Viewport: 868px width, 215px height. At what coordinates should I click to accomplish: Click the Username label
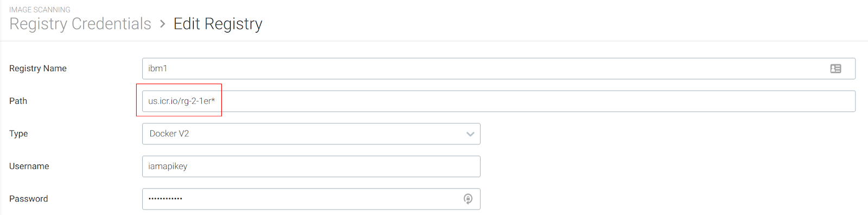[29, 166]
